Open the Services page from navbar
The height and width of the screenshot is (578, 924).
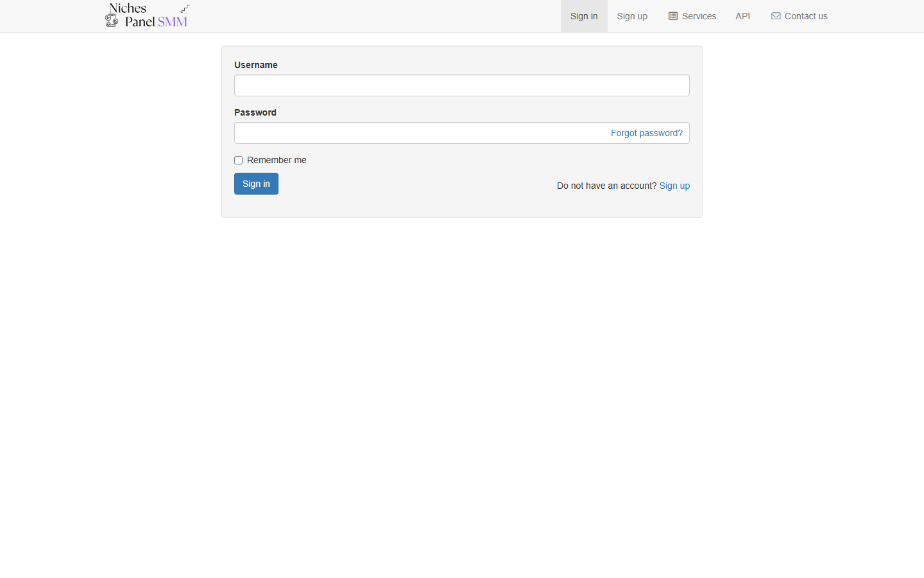tap(699, 16)
